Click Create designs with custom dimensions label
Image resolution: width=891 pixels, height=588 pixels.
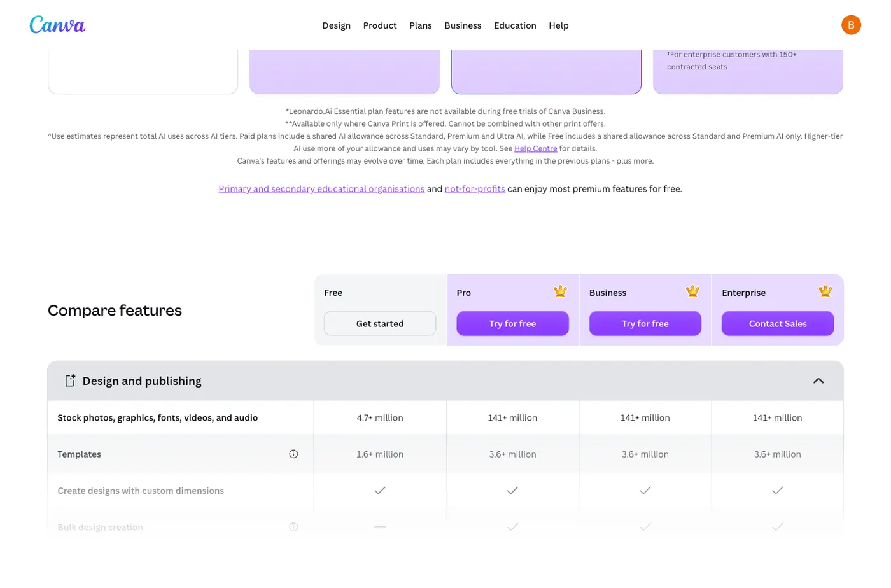[x=141, y=491]
